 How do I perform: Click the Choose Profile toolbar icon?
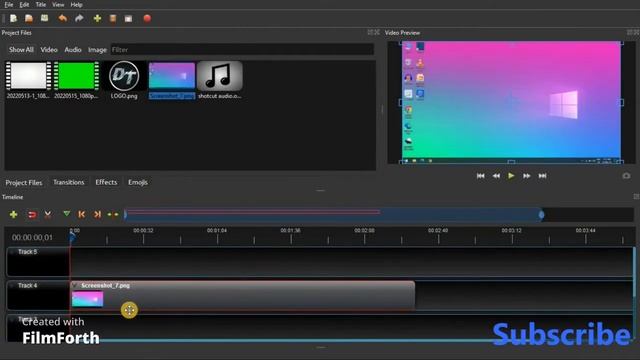tap(113, 18)
